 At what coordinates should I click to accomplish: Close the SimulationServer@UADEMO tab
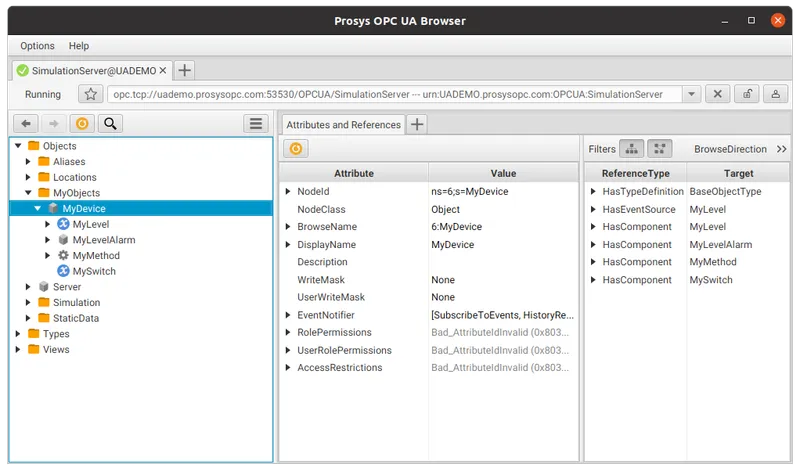(163, 70)
